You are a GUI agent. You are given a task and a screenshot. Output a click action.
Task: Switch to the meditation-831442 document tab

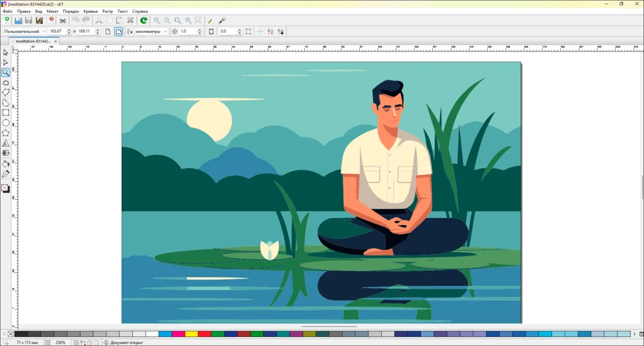(x=33, y=41)
